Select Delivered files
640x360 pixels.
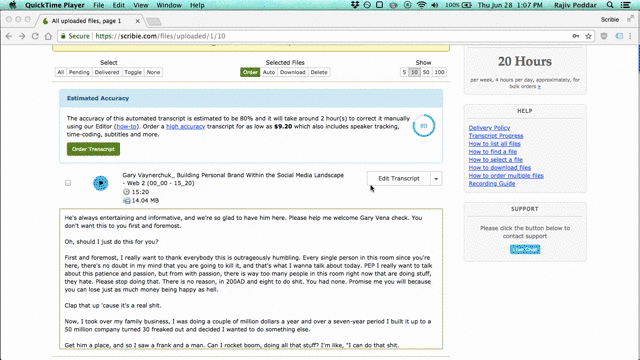point(107,72)
